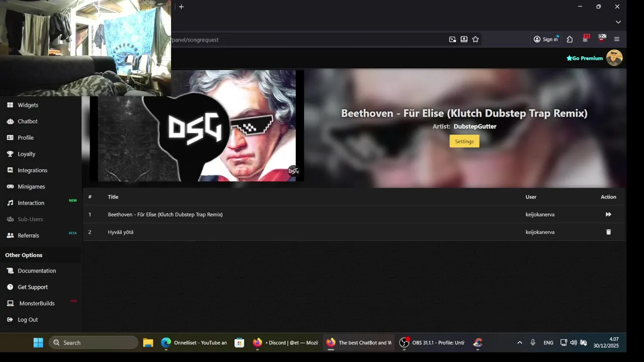Click the Referrals person icon
The image size is (644, 362).
[10, 235]
